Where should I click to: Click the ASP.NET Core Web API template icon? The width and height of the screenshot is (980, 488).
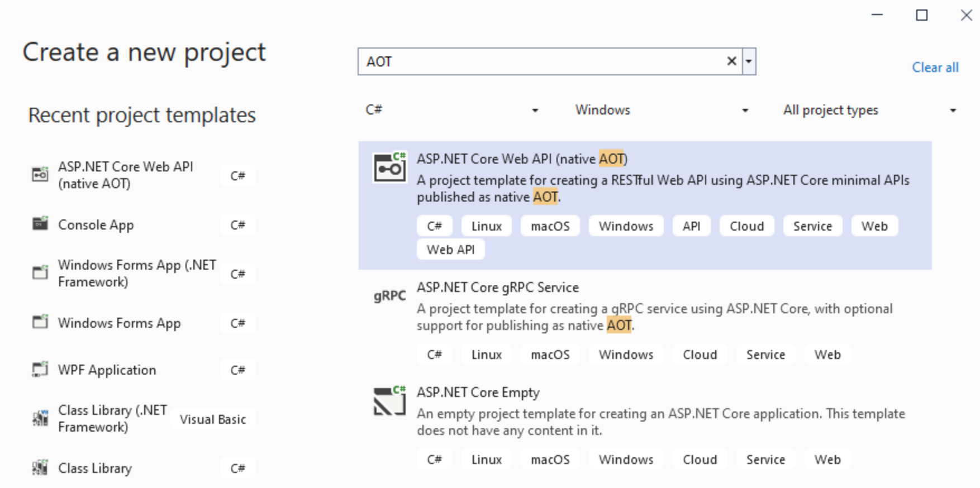tap(389, 168)
